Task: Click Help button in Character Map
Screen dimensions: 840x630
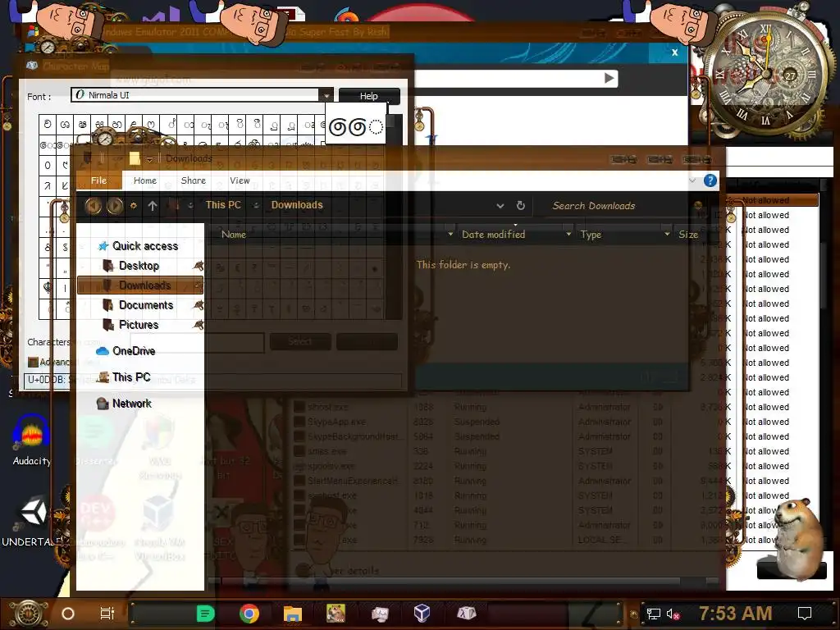Action: [368, 96]
